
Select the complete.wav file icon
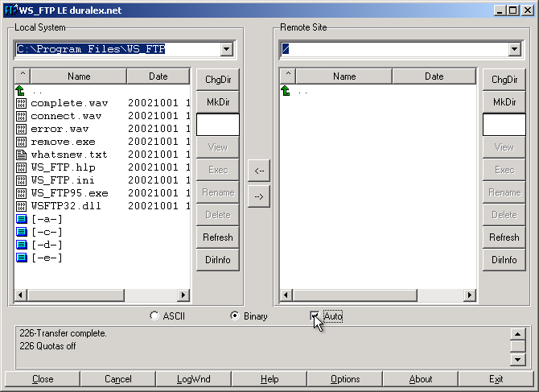pyautogui.click(x=21, y=103)
